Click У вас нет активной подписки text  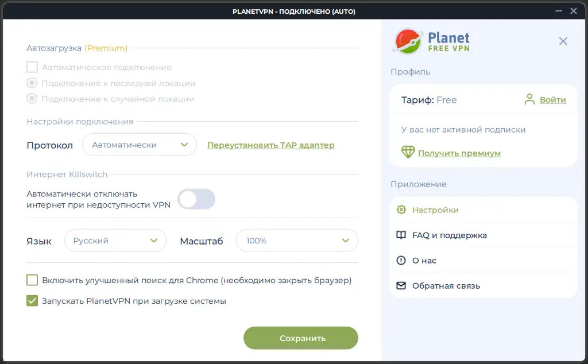463,130
